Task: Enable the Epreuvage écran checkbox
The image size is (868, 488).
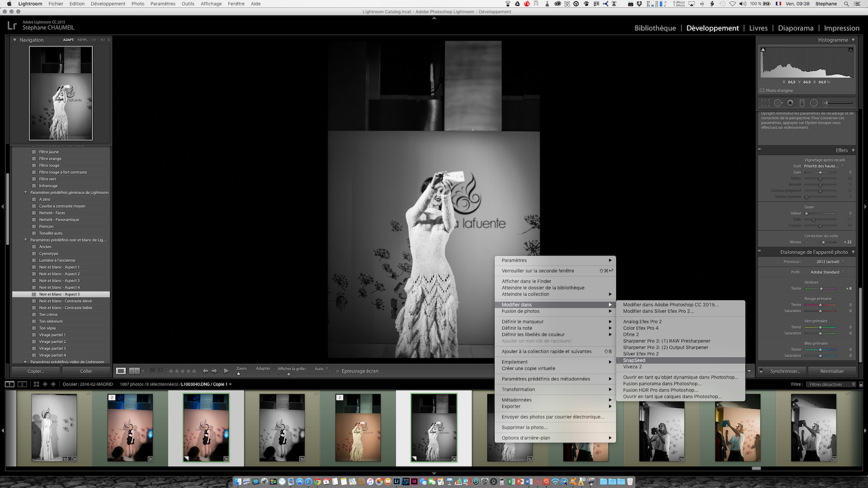Action: click(338, 371)
